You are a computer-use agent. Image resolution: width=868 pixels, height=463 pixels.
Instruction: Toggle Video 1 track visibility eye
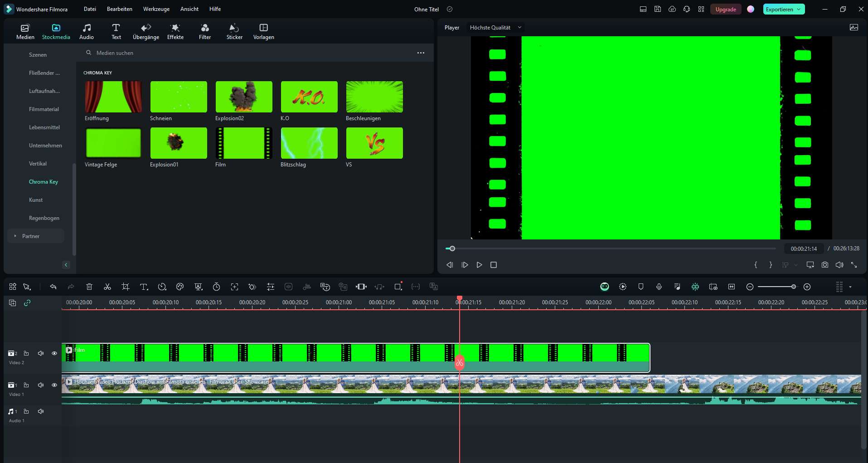(54, 385)
